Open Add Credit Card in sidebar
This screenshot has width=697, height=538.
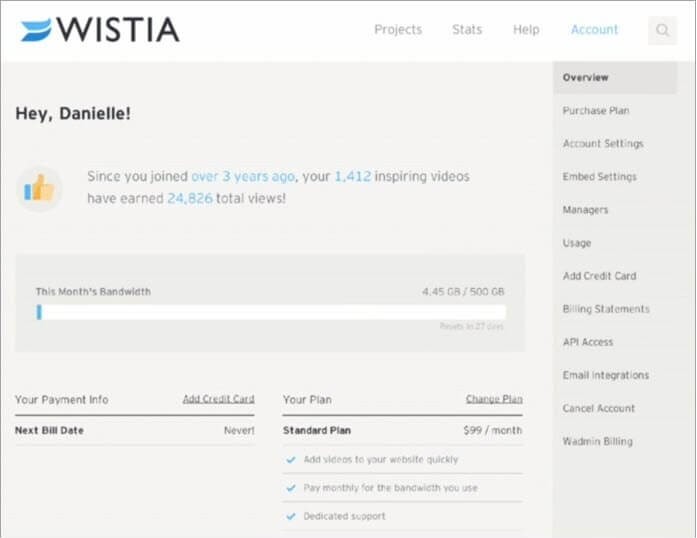[599, 276]
